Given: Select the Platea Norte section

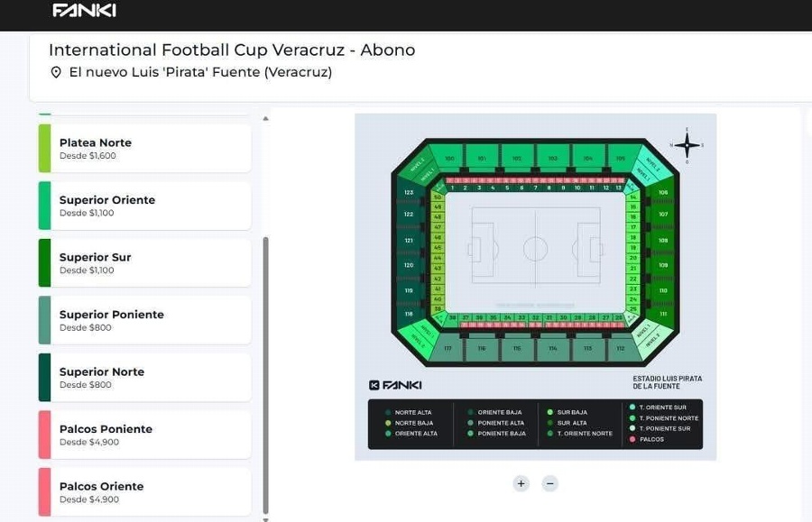Looking at the screenshot, I should pos(145,149).
